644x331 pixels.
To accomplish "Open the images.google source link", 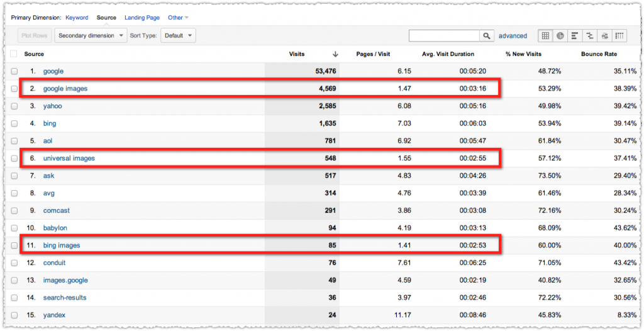I will tap(65, 281).
